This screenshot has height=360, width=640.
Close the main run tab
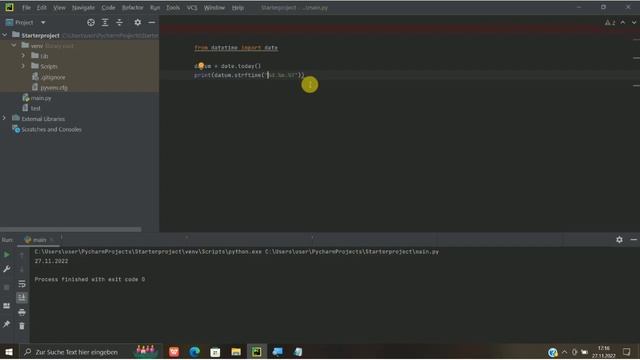[52, 240]
